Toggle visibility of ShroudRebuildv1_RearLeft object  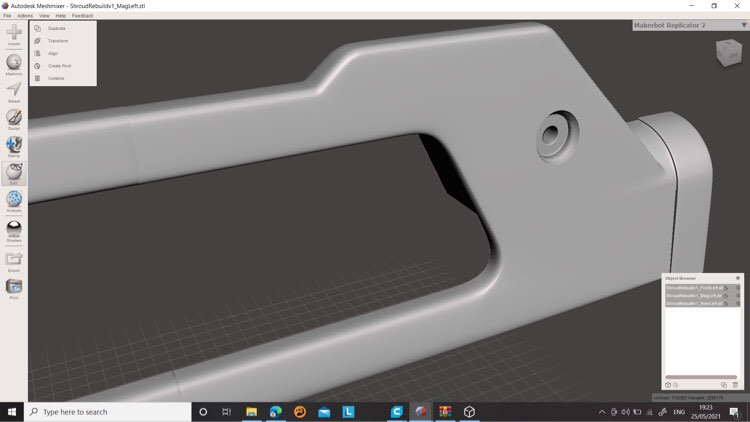pos(727,303)
